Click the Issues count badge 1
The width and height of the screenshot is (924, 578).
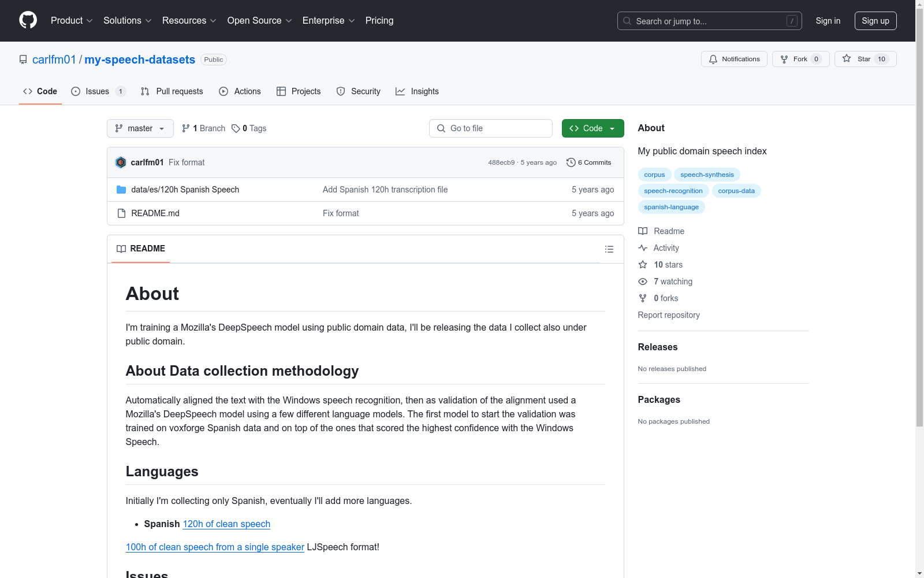(120, 91)
